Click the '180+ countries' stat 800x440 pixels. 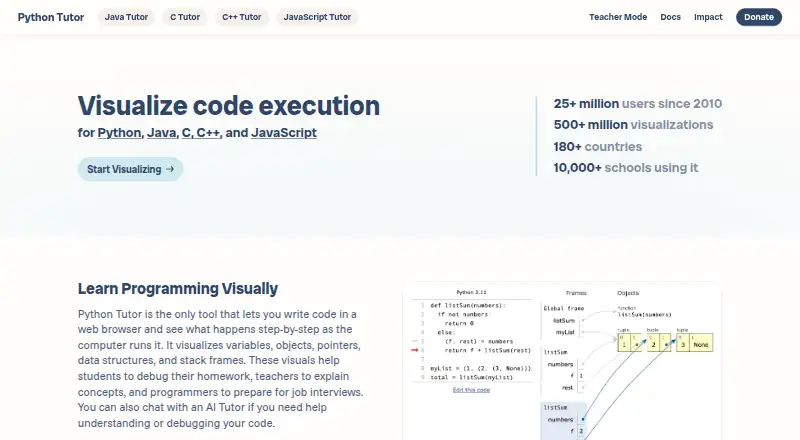click(597, 146)
